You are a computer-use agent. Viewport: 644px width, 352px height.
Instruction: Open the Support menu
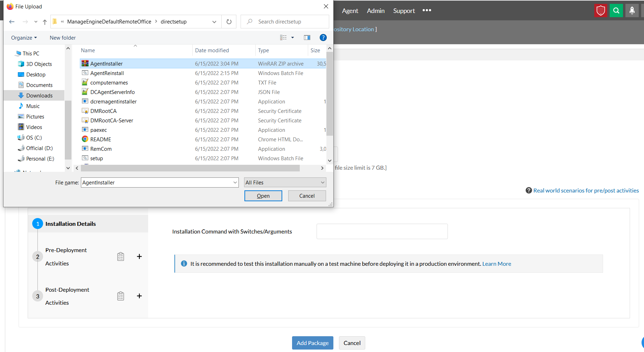pos(404,11)
